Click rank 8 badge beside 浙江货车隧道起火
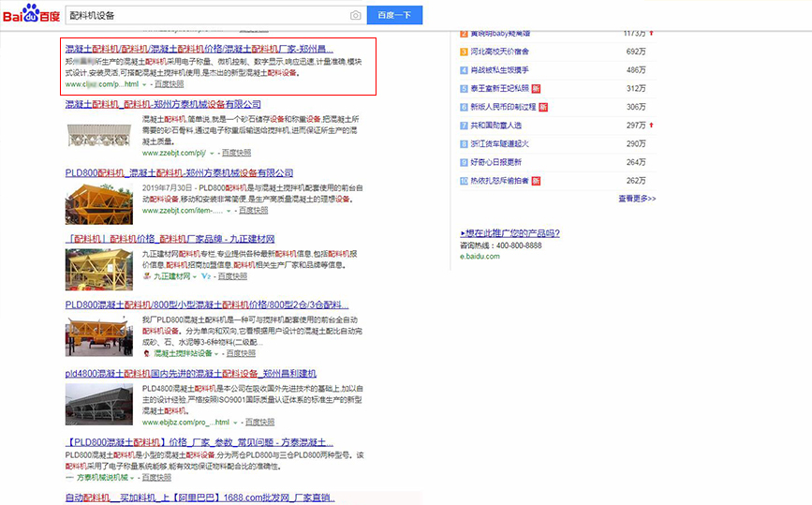The image size is (812, 505). pos(464,144)
